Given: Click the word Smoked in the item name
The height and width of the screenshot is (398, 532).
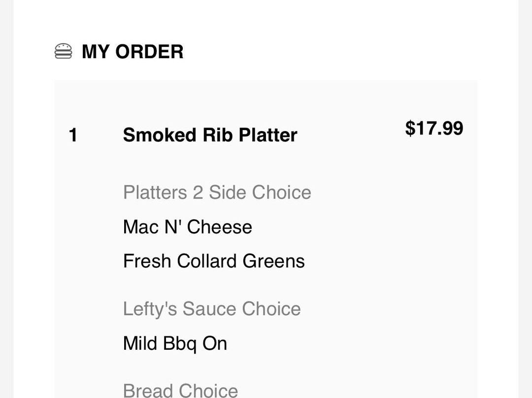Looking at the screenshot, I should tap(152, 135).
